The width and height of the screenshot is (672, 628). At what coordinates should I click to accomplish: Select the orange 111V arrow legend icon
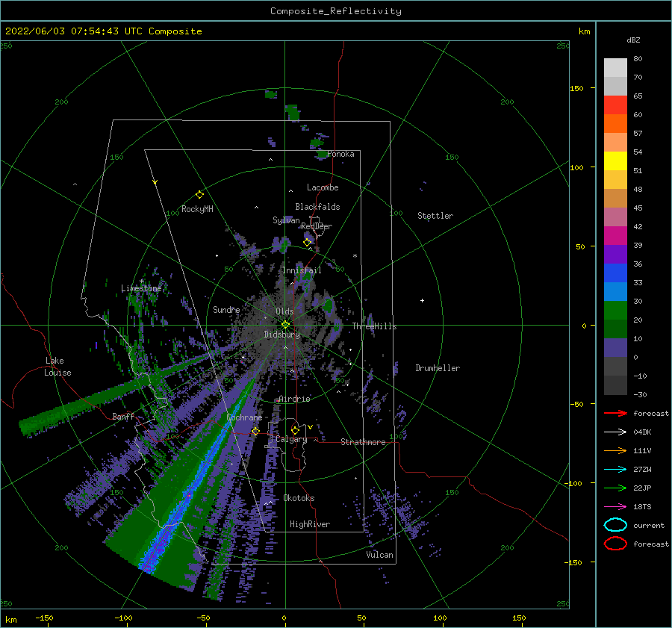[x=615, y=450]
